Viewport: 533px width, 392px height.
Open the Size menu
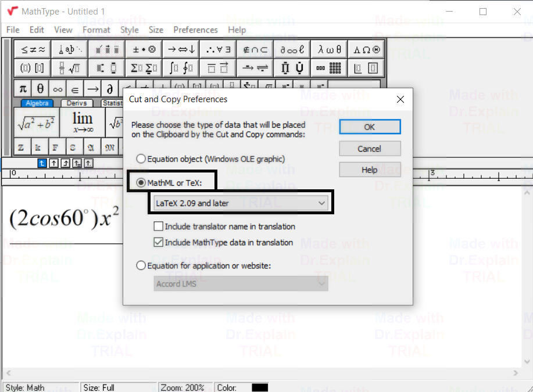[156, 30]
